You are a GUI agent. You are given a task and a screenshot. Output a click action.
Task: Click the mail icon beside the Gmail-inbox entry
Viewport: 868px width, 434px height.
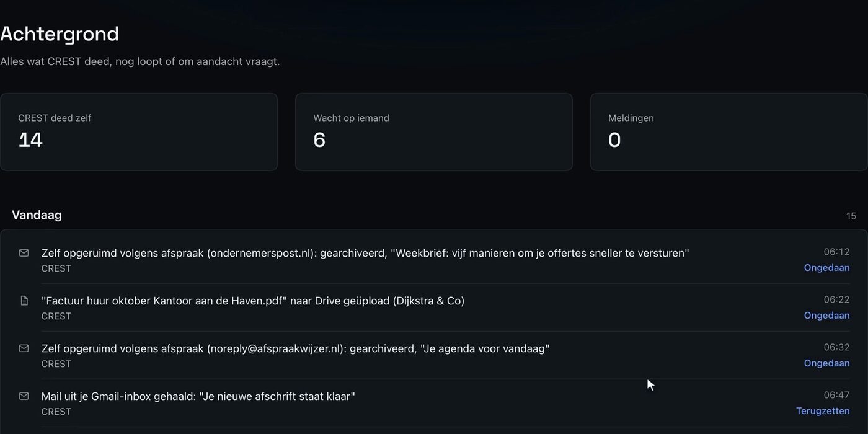tap(24, 396)
